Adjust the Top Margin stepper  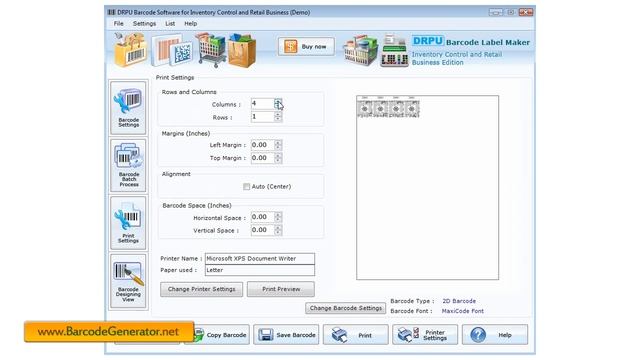click(x=278, y=158)
